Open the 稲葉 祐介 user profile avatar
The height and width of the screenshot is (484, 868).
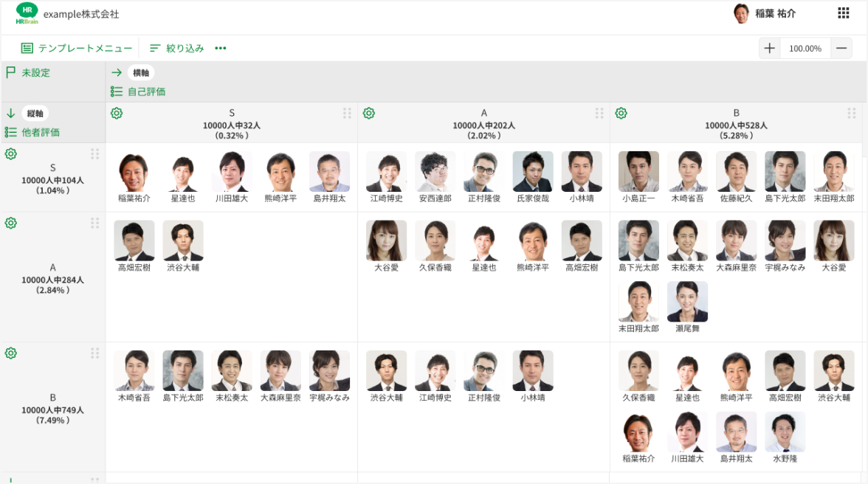[741, 14]
